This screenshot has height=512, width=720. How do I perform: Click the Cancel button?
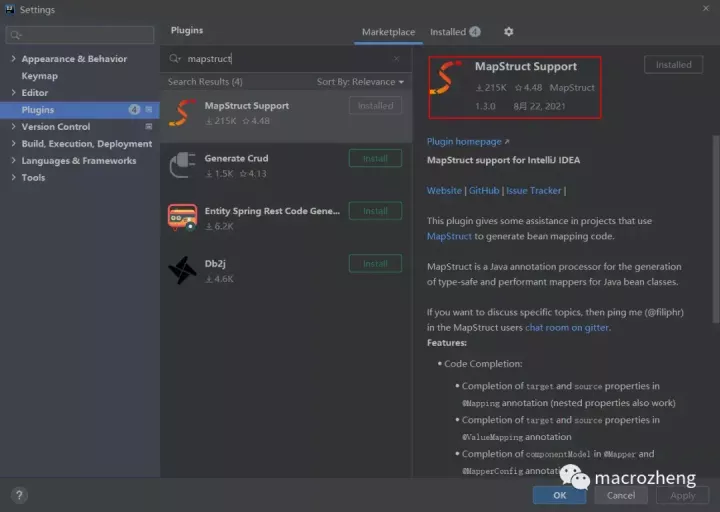[x=621, y=495]
